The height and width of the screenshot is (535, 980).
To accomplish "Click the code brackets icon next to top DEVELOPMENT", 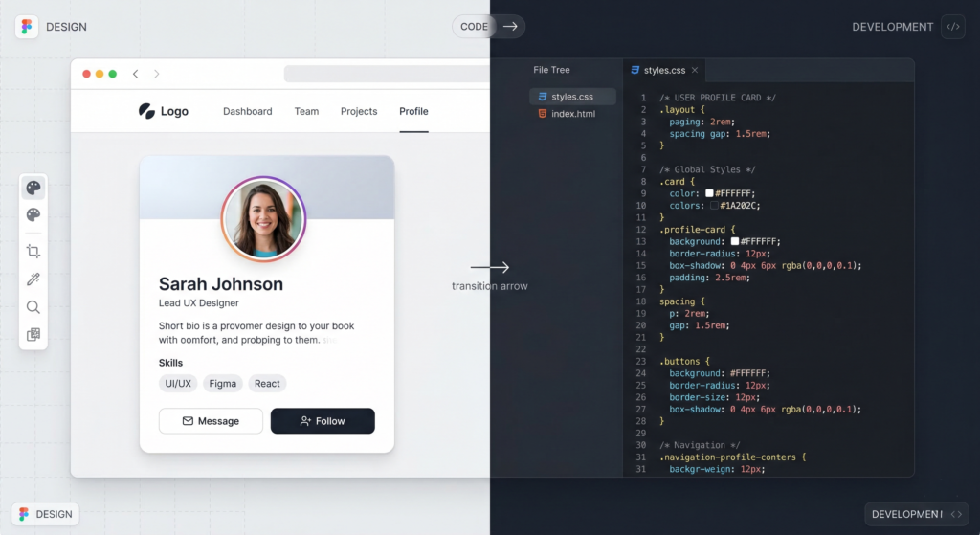I will point(952,27).
